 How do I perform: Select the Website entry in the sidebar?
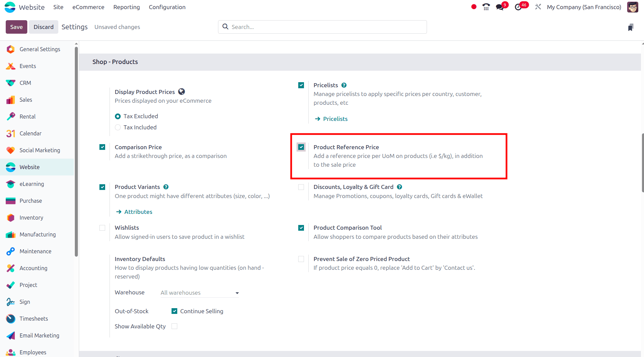click(37, 167)
